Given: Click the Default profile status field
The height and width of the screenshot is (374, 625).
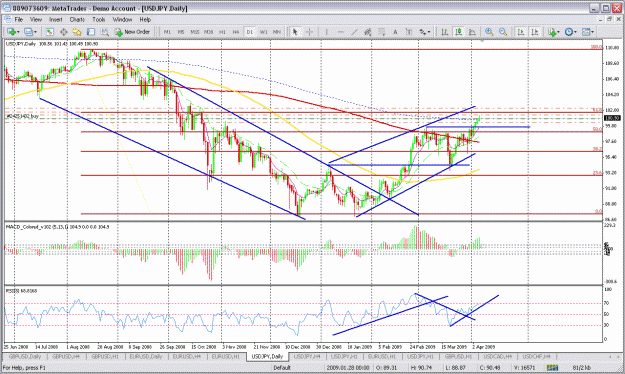Looking at the screenshot, I should pyautogui.click(x=282, y=367).
